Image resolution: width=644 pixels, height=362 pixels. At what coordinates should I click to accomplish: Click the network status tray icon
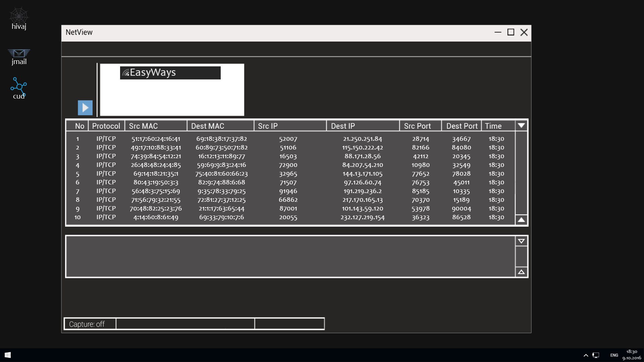596,355
